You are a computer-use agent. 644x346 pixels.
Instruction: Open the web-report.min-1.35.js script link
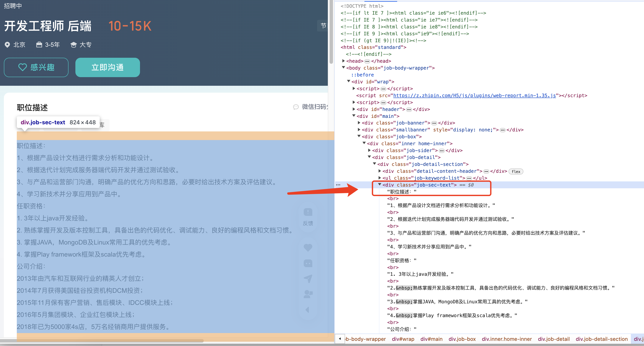474,95
